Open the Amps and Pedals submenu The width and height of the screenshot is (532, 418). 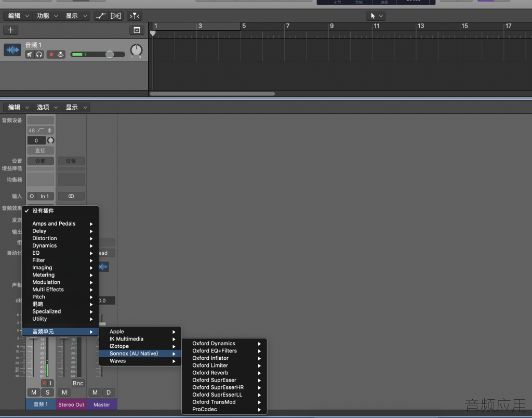pyautogui.click(x=60, y=224)
